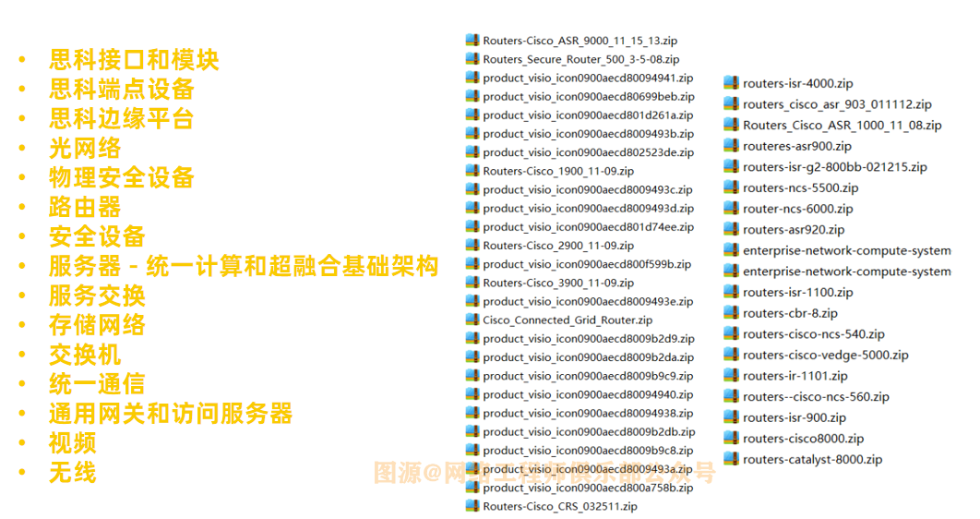Select the zip icon of Routers-Cisco_1900_11-09.zip
This screenshot has width=980, height=519.
pyautogui.click(x=472, y=171)
